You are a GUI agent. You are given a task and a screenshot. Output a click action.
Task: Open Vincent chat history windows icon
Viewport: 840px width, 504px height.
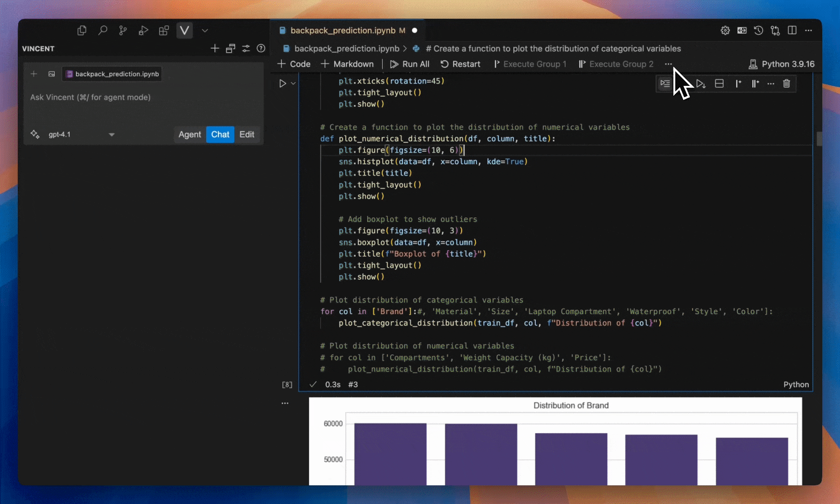point(231,48)
